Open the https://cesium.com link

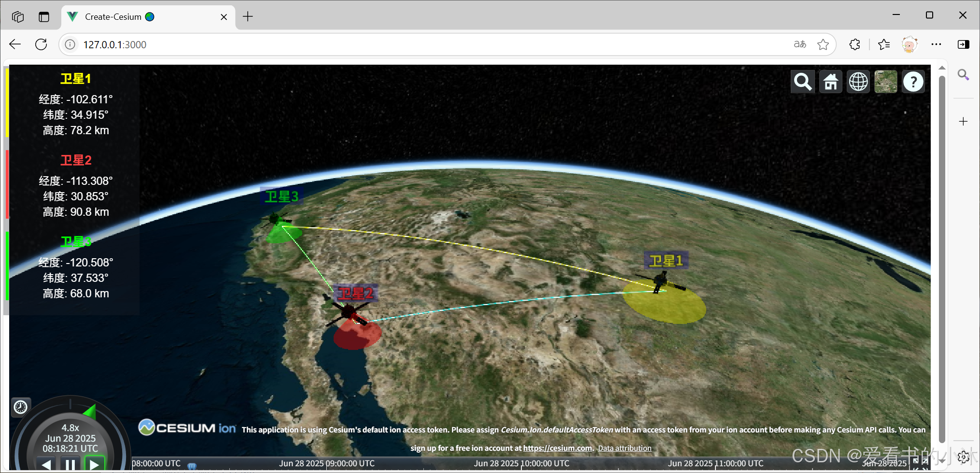click(558, 448)
